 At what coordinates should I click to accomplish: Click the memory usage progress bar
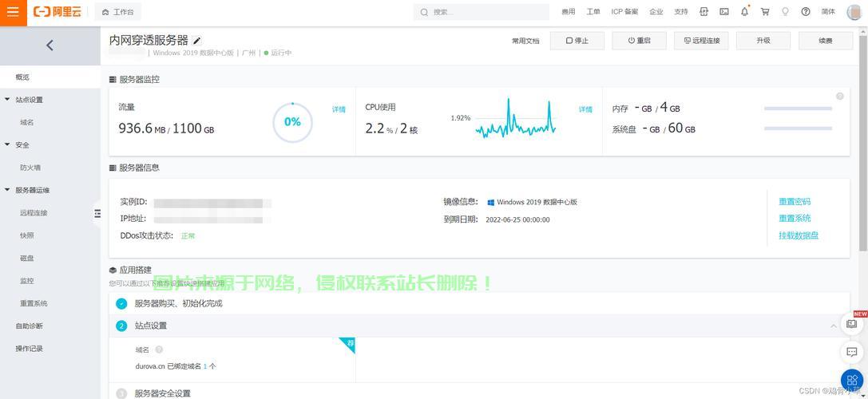click(x=799, y=108)
